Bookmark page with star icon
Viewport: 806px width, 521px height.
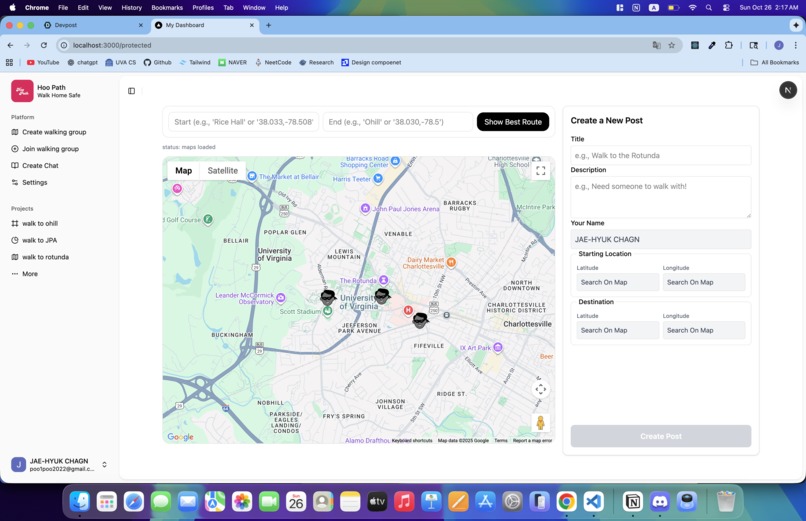pos(671,45)
